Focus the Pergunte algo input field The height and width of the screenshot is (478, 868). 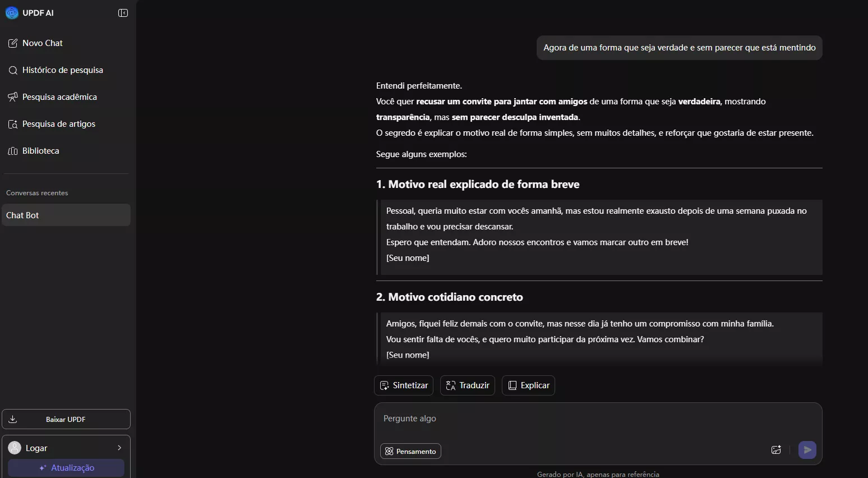click(x=598, y=419)
